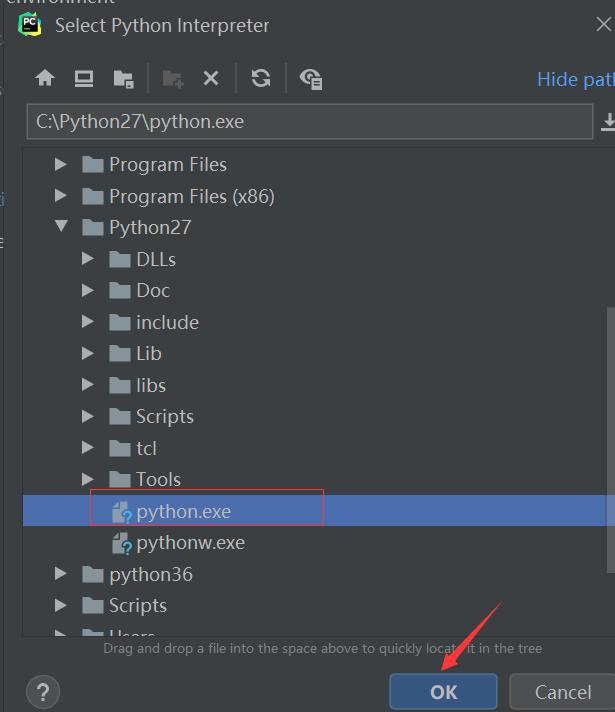This screenshot has width=615, height=712.
Task: Select the Doc folder name
Action: click(x=153, y=291)
